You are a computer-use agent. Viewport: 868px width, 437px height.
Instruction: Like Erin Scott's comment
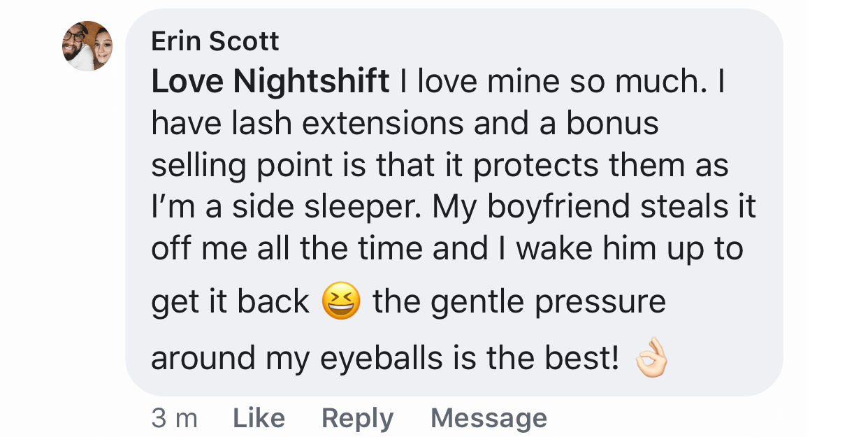pos(259,418)
